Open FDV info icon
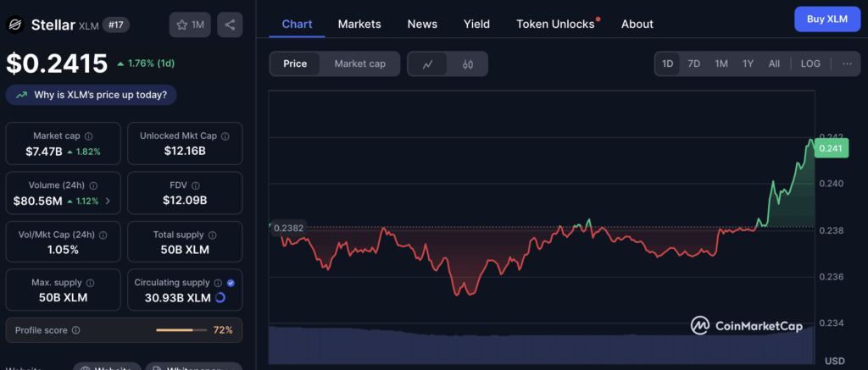Viewport: 868px width, 370px height. (196, 185)
